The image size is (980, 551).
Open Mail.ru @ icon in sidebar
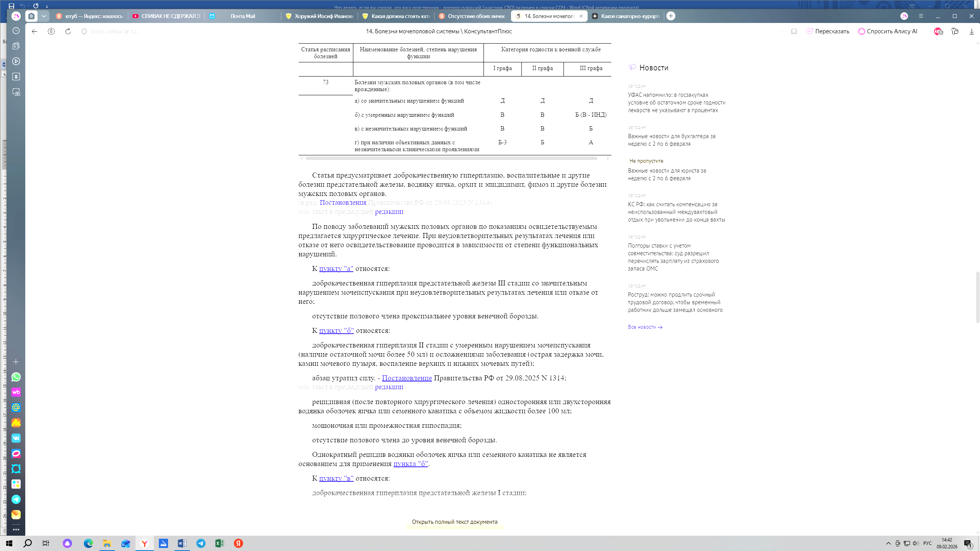16,408
